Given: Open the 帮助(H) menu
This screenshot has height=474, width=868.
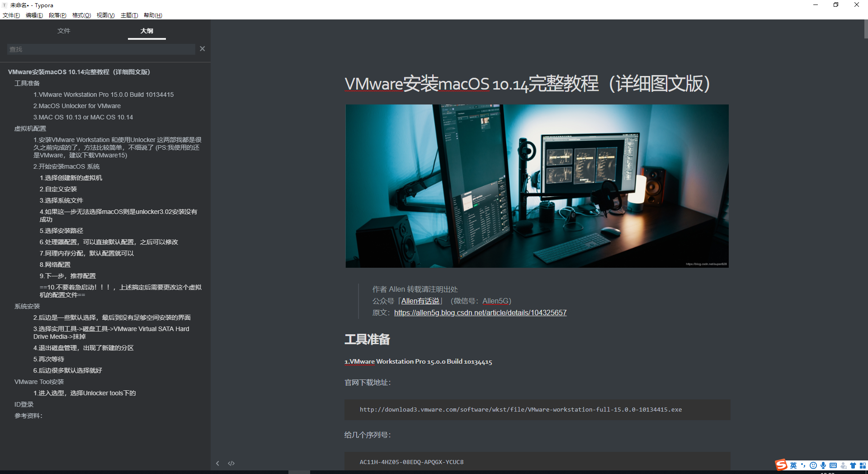Looking at the screenshot, I should pos(153,15).
